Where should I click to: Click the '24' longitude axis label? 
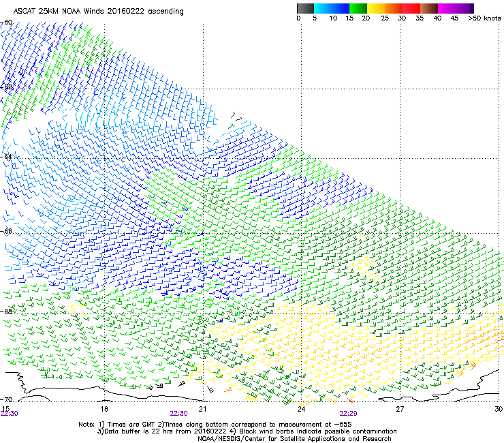tap(301, 409)
